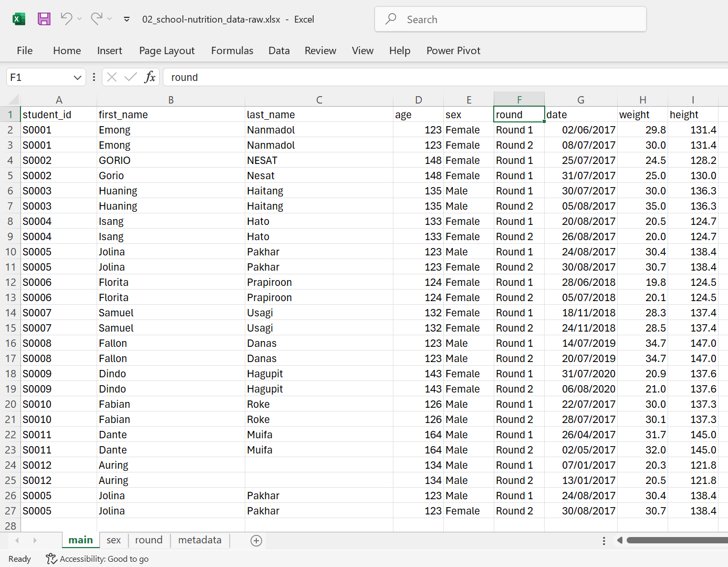Open the Insert ribbon tab
This screenshot has width=728, height=567.
[109, 50]
